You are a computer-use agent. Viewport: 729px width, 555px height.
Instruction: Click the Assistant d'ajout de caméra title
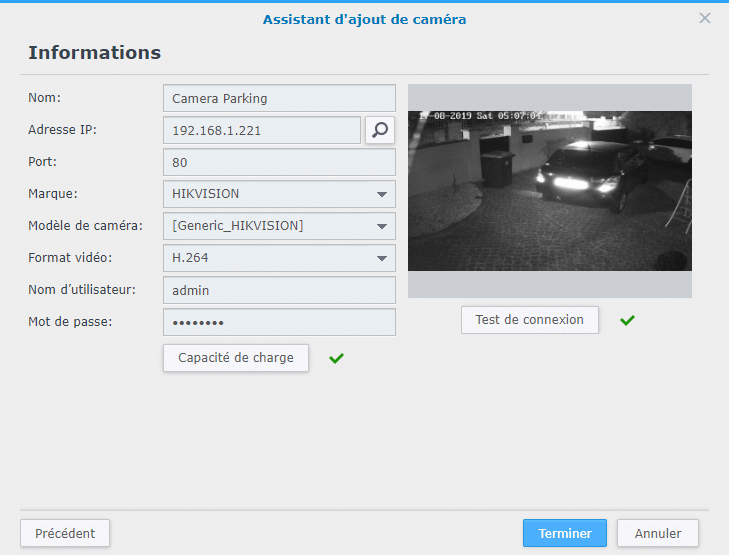364,20
